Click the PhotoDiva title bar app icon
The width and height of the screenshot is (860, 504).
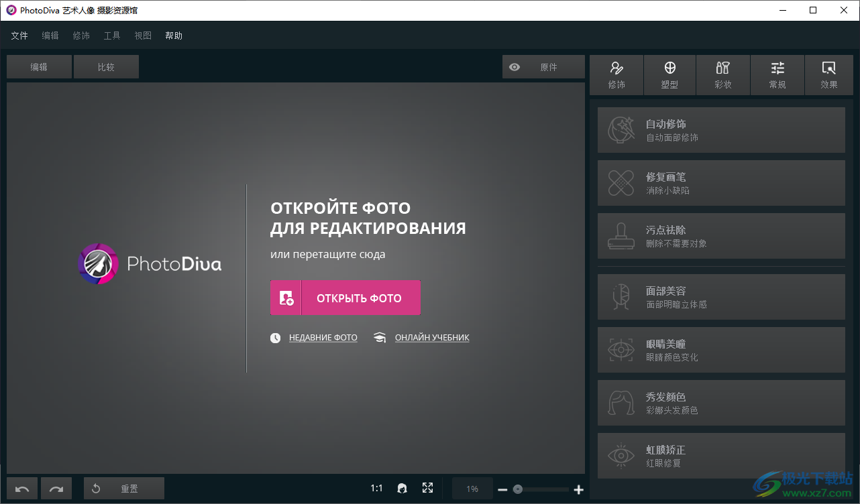(11, 10)
